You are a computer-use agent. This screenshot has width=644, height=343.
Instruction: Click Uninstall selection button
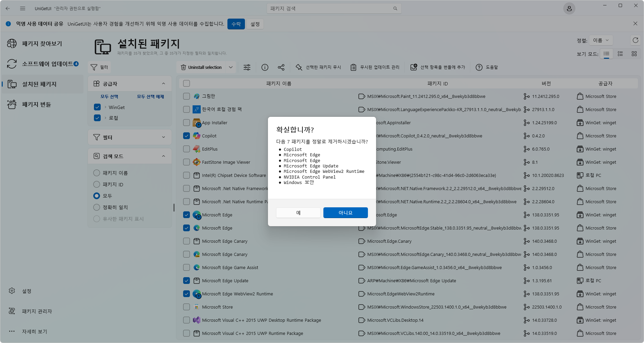tap(201, 67)
